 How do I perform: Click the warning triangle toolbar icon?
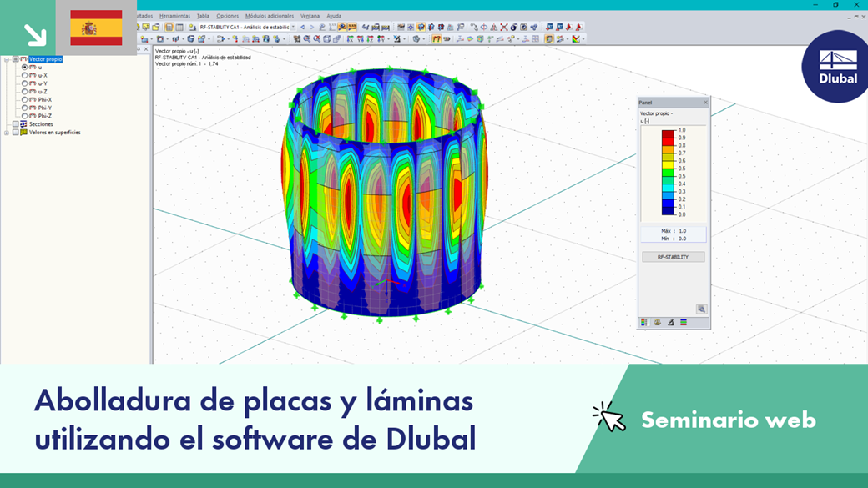coord(494,27)
